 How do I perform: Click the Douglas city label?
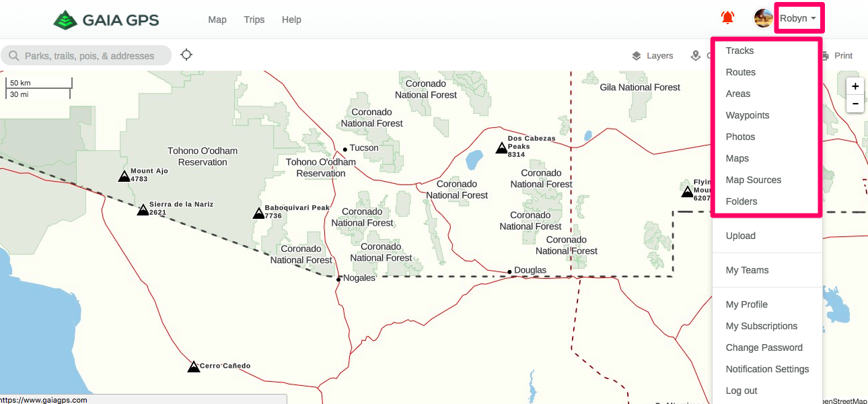pyautogui.click(x=530, y=271)
